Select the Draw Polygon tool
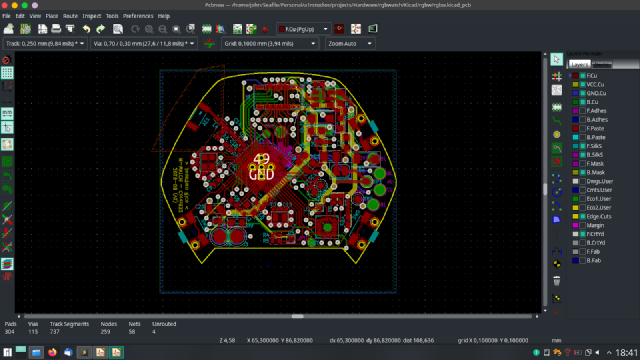 pyautogui.click(x=557, y=220)
